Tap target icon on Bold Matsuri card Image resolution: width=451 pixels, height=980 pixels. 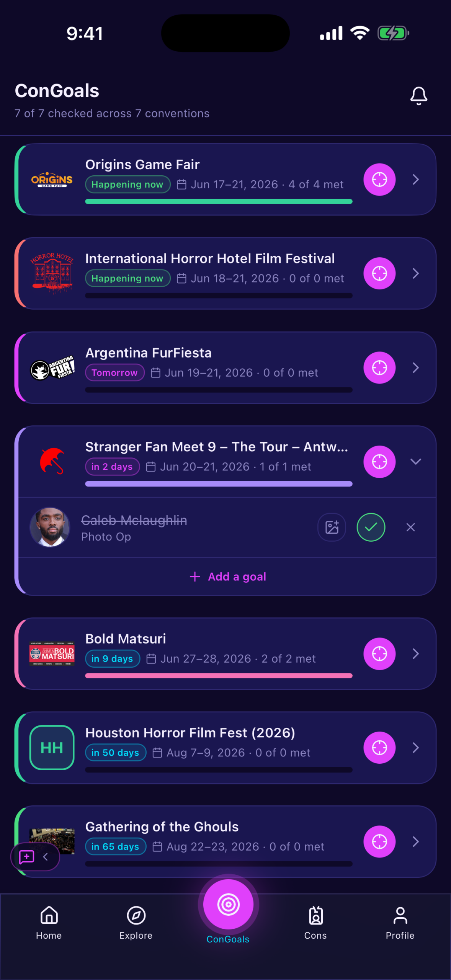click(379, 653)
